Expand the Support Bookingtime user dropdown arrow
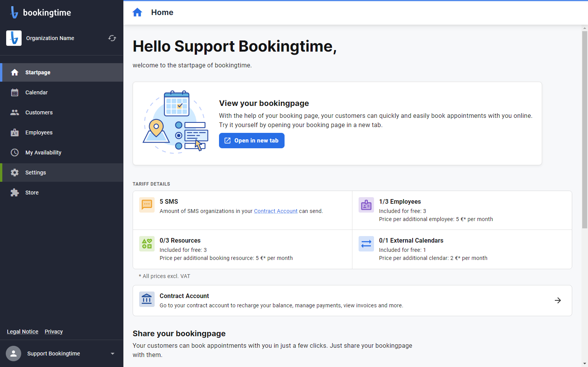 pyautogui.click(x=113, y=354)
